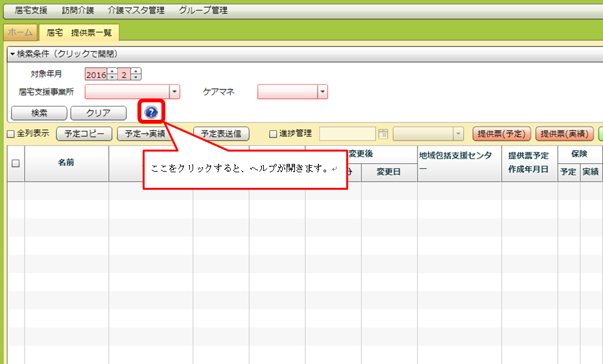
Task: Click the 進捗管理 date input field
Action: (347, 134)
